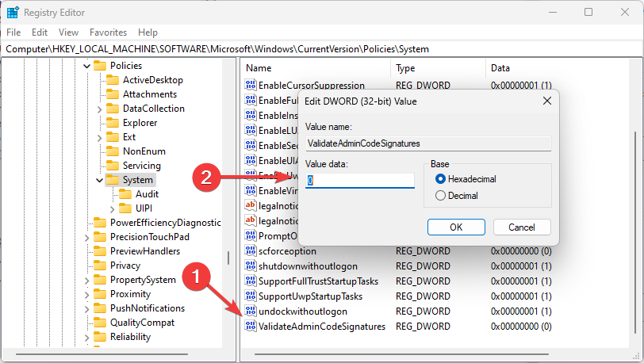Image resolution: width=644 pixels, height=363 pixels.
Task: Click the shutdownwithoutlogon DWORD icon
Action: point(251,266)
